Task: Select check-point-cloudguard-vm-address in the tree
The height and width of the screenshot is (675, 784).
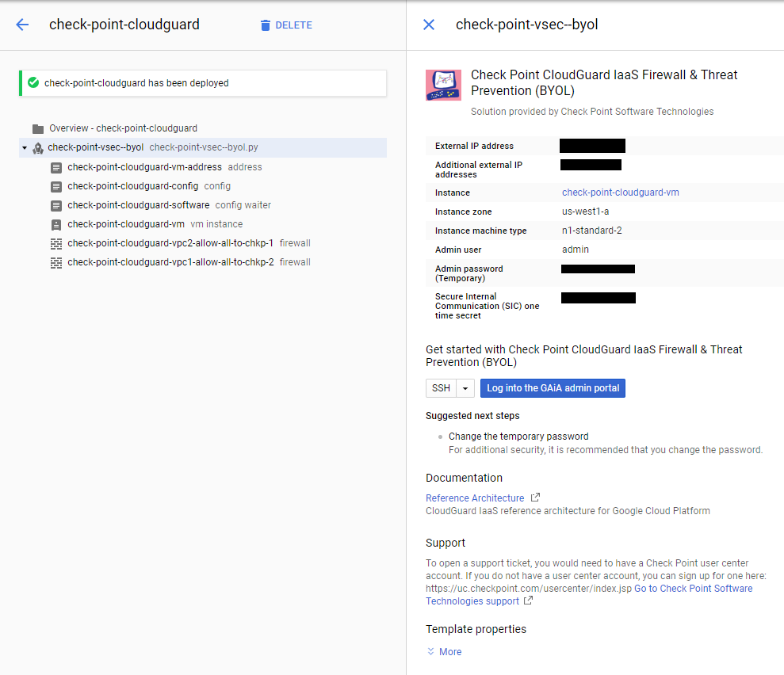Action: [144, 167]
